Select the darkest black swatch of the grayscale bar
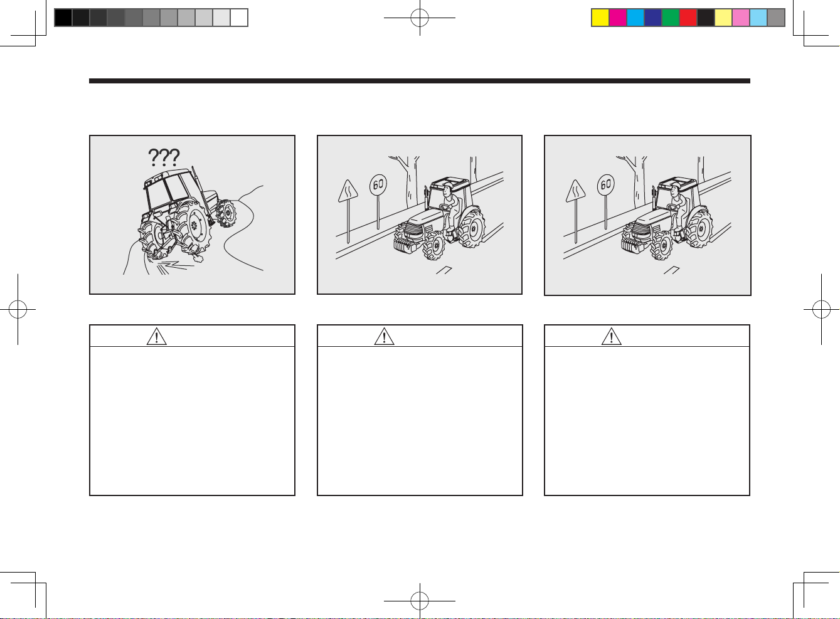 63,18
